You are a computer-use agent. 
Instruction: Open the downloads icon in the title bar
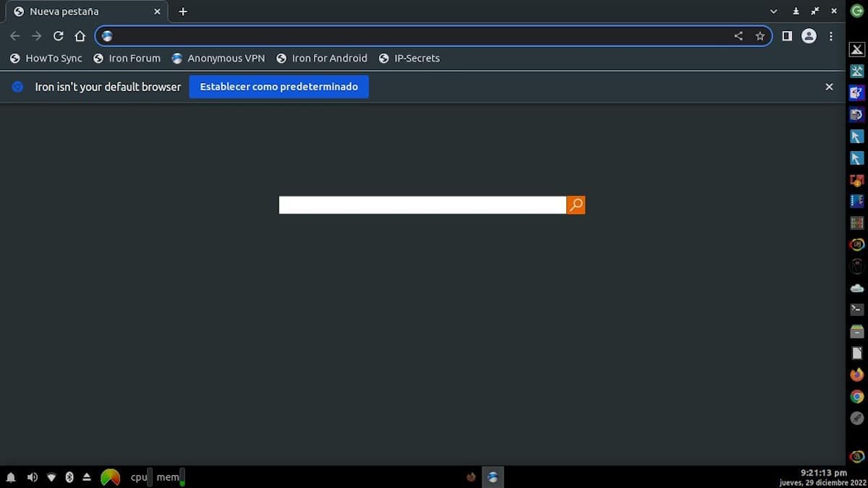click(x=796, y=11)
